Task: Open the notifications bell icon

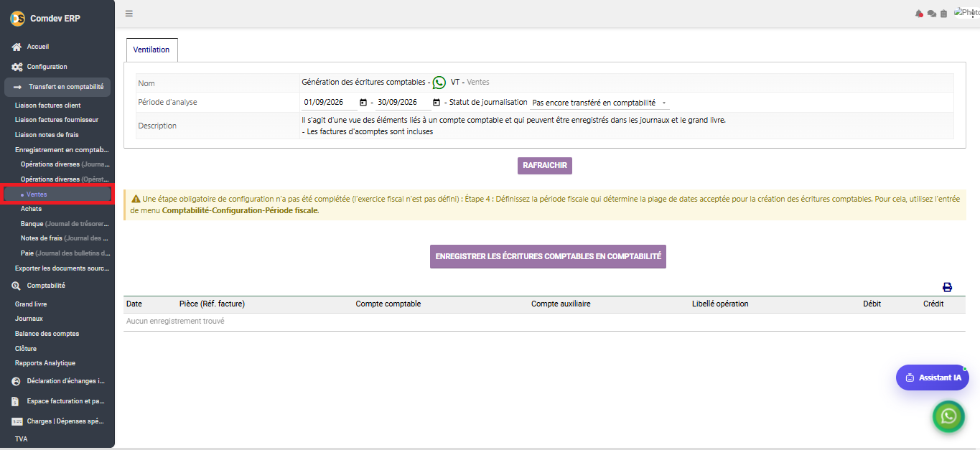Action: coord(919,14)
